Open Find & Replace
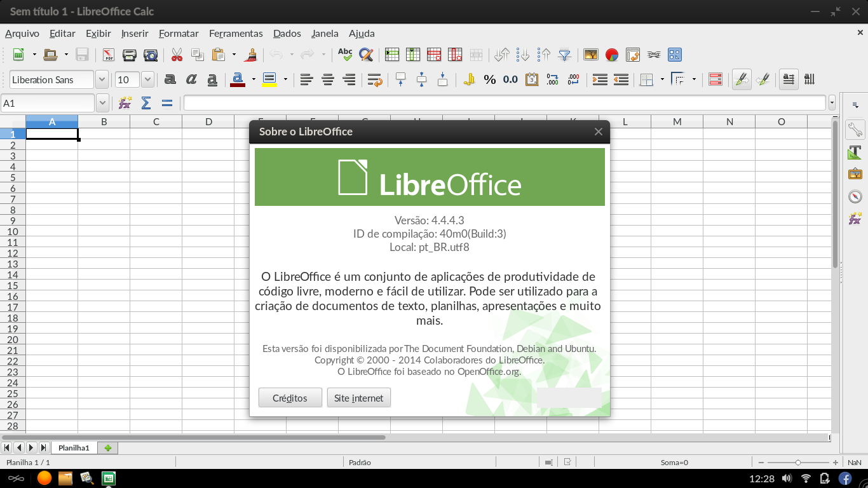The height and width of the screenshot is (488, 868). (366, 55)
